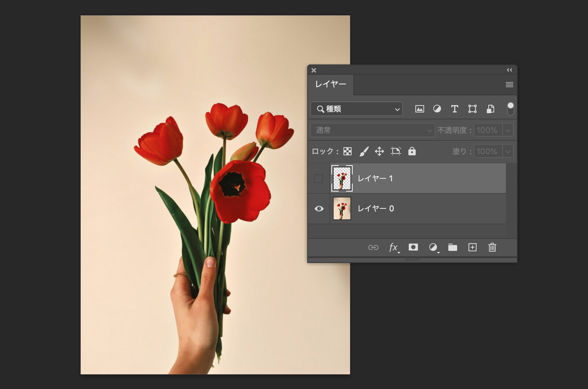The height and width of the screenshot is (389, 588).
Task: Select the レイヤー panel tab
Action: 331,84
